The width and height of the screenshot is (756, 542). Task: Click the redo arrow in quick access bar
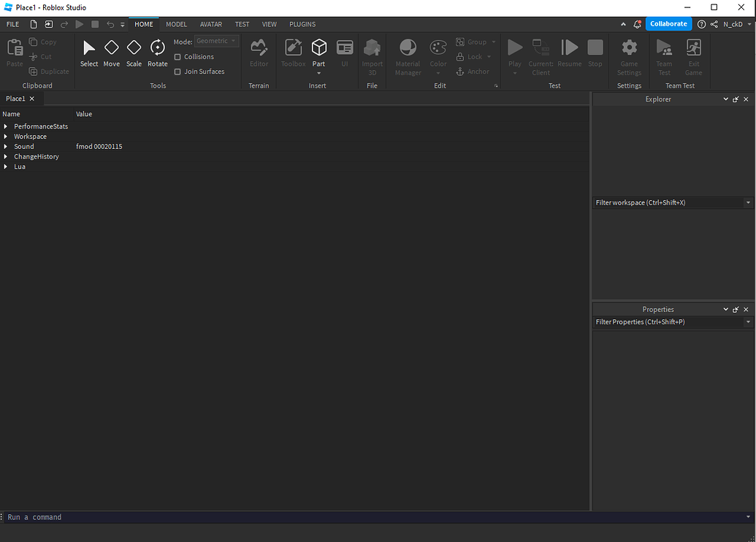click(64, 24)
